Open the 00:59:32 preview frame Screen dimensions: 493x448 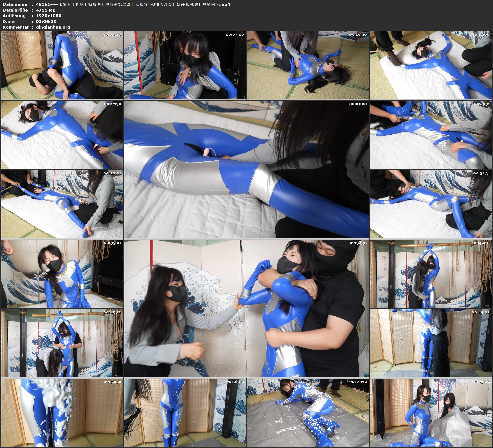pos(308,412)
